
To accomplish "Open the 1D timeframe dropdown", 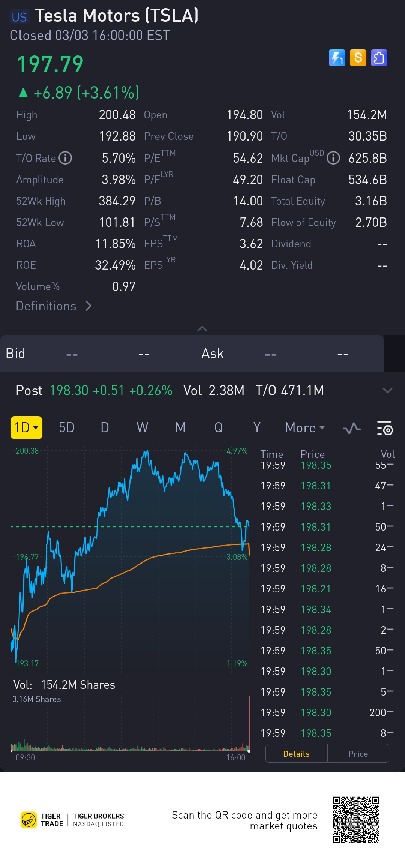I will tap(26, 427).
